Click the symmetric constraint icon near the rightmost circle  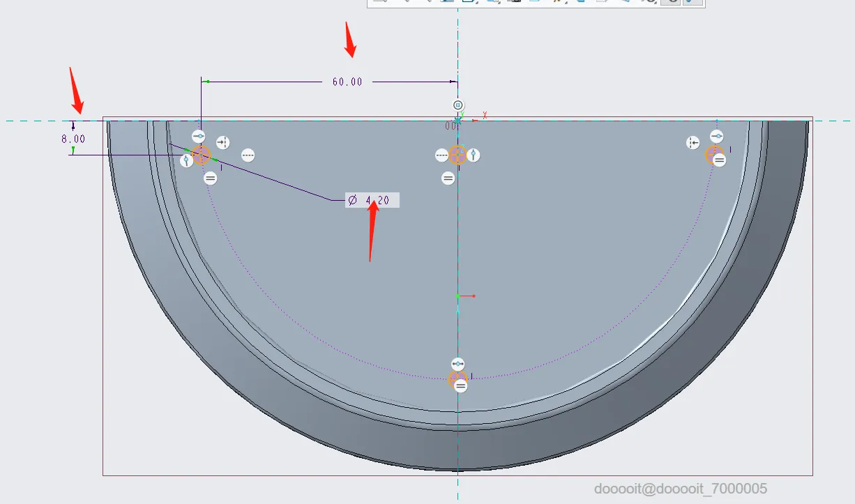[693, 143]
